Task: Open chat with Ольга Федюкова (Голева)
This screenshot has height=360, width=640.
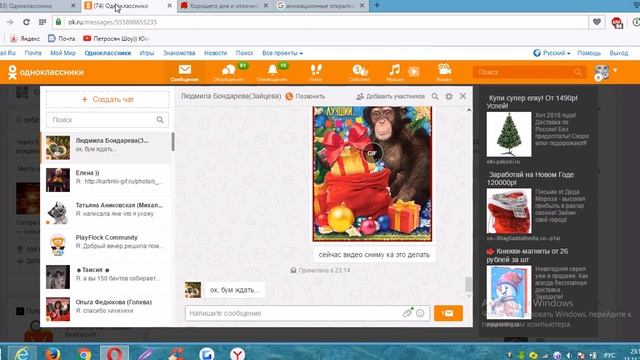Action: pyautogui.click(x=106, y=309)
